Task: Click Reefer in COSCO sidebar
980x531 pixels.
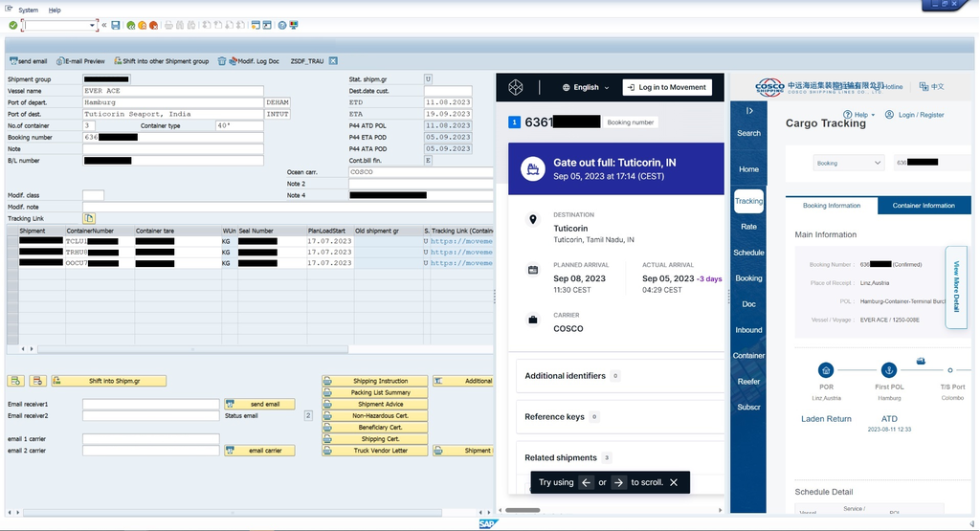Action: pyautogui.click(x=748, y=381)
